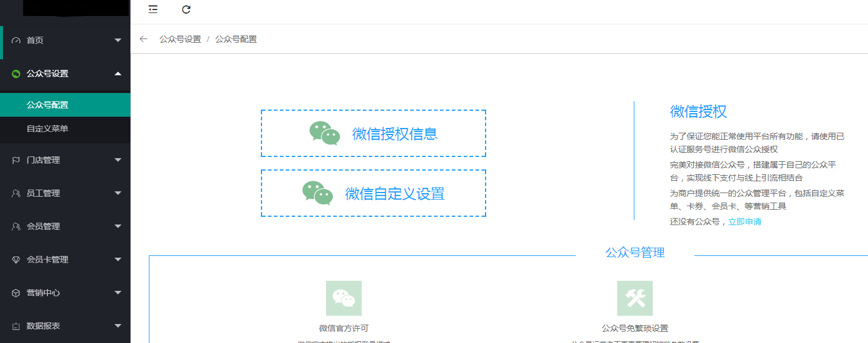868x343 pixels.
Task: Expand the 会员管理 dropdown arrow
Action: click(x=118, y=226)
